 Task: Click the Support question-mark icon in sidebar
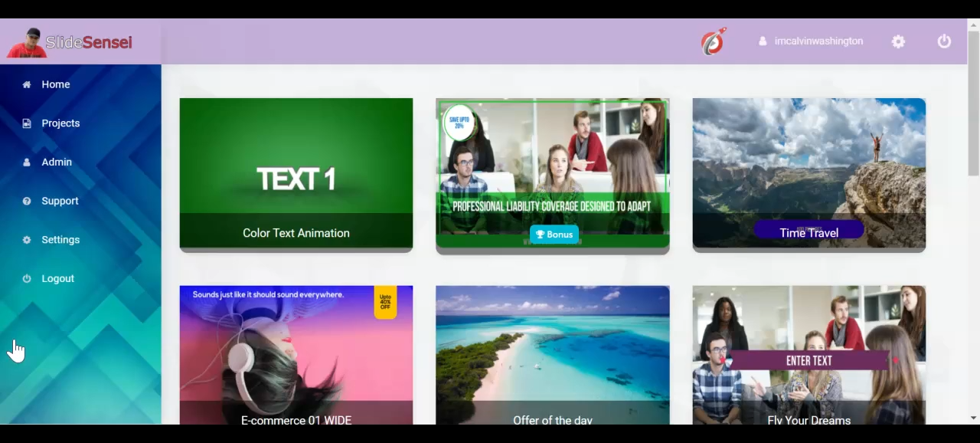pyautogui.click(x=27, y=201)
